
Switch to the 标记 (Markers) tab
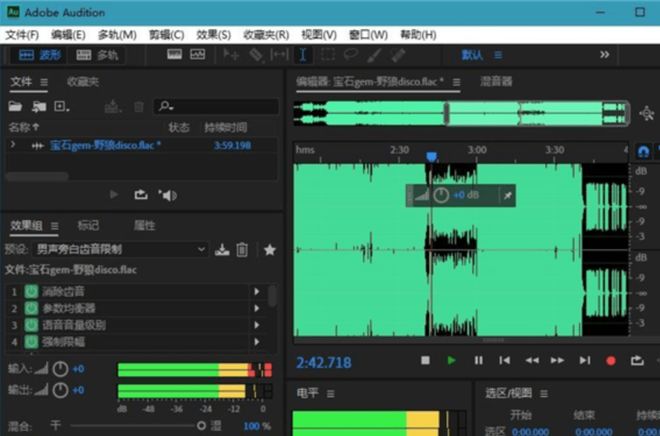88,226
